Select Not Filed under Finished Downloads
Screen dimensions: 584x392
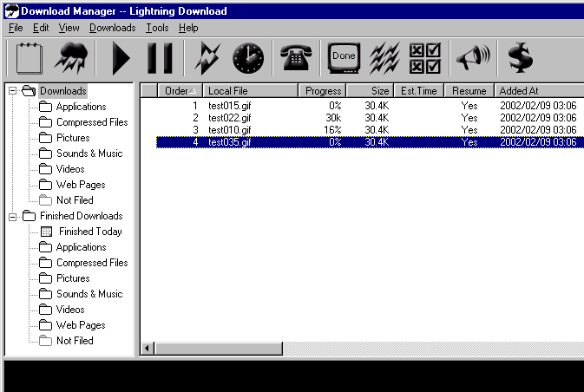point(75,341)
